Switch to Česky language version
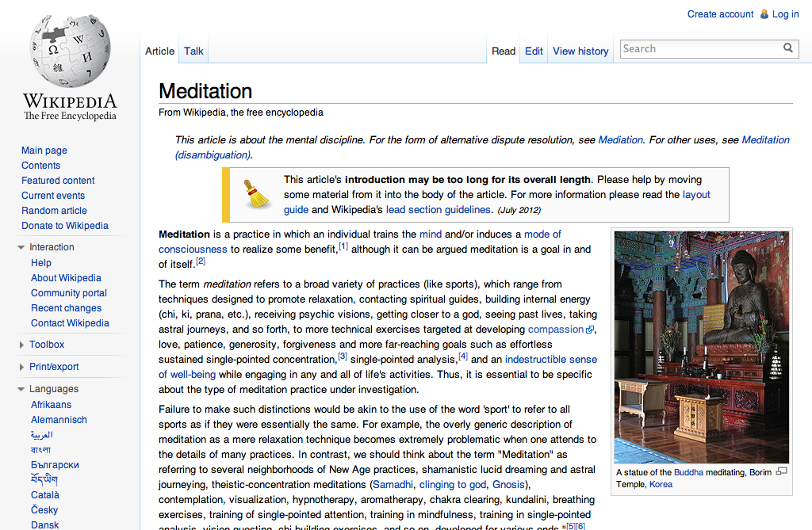The image size is (812, 530). tap(44, 510)
